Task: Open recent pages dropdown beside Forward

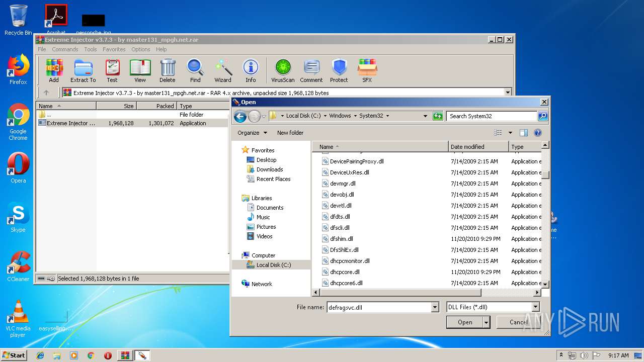Action: 264,116
